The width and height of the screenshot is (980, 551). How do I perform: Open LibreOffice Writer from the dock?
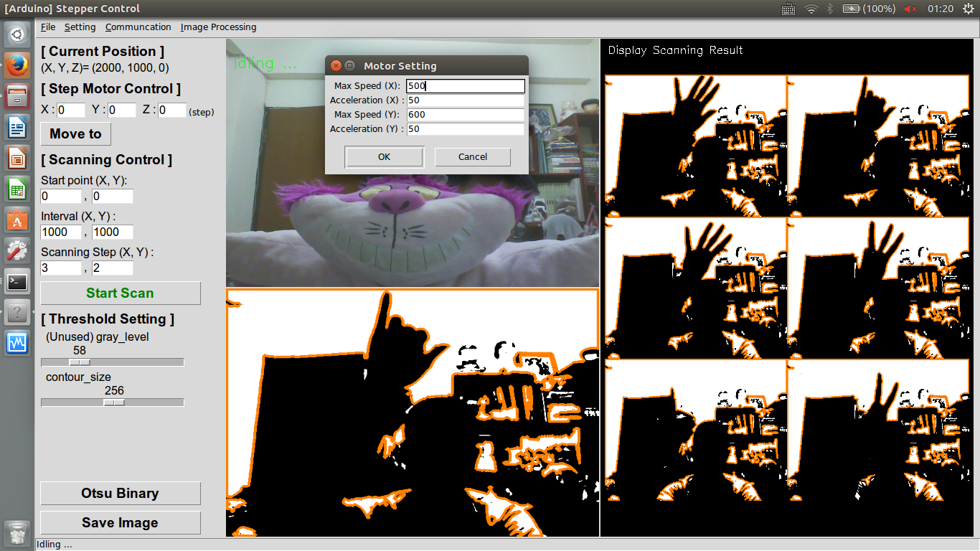(x=17, y=128)
